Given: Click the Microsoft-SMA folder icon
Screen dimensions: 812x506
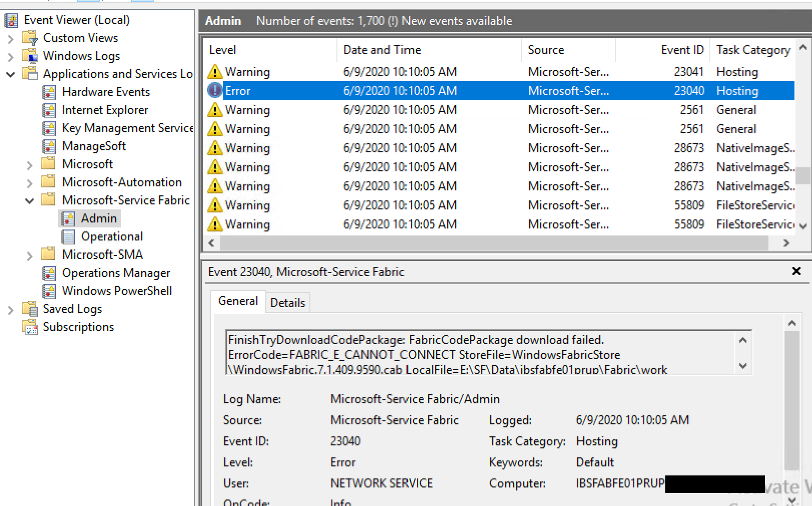Looking at the screenshot, I should [x=49, y=254].
